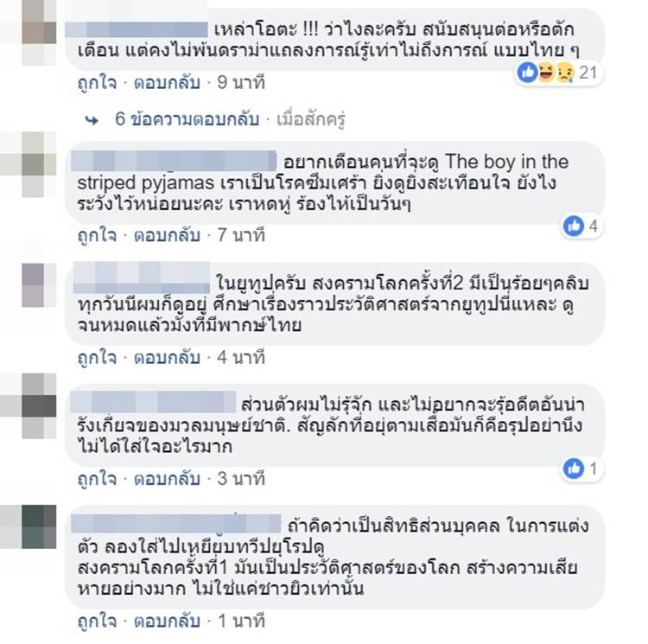
Task: Like the YouTube World War 2 comment
Action: [x=97, y=357]
